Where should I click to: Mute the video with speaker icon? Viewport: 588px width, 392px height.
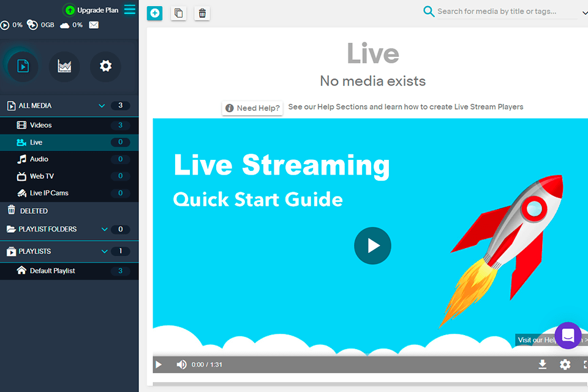tap(181, 364)
